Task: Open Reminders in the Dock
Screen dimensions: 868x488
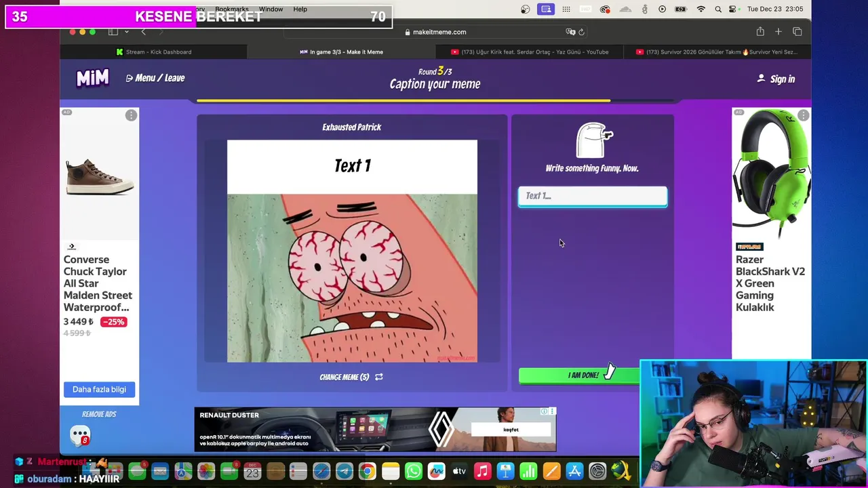Action: [x=298, y=471]
